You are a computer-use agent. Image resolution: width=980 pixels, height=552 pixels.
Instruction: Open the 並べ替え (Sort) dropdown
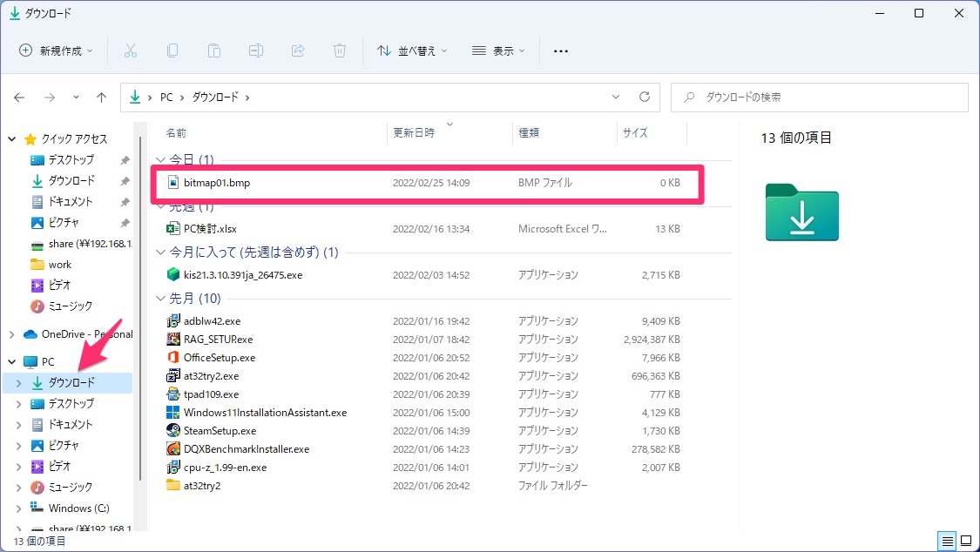click(413, 50)
